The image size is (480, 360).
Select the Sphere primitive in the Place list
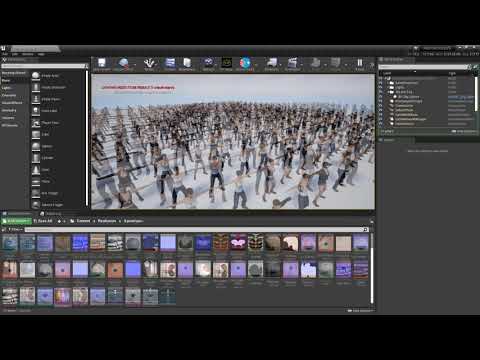(58, 146)
